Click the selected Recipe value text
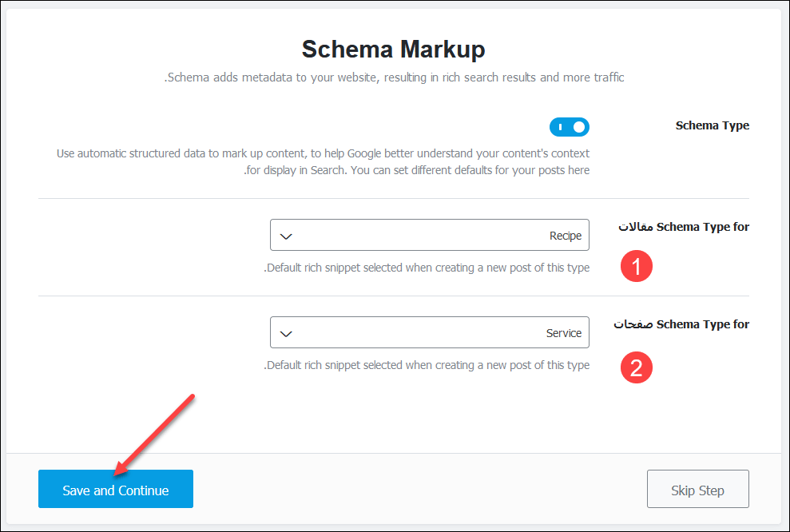This screenshot has width=790, height=532. pyautogui.click(x=566, y=236)
